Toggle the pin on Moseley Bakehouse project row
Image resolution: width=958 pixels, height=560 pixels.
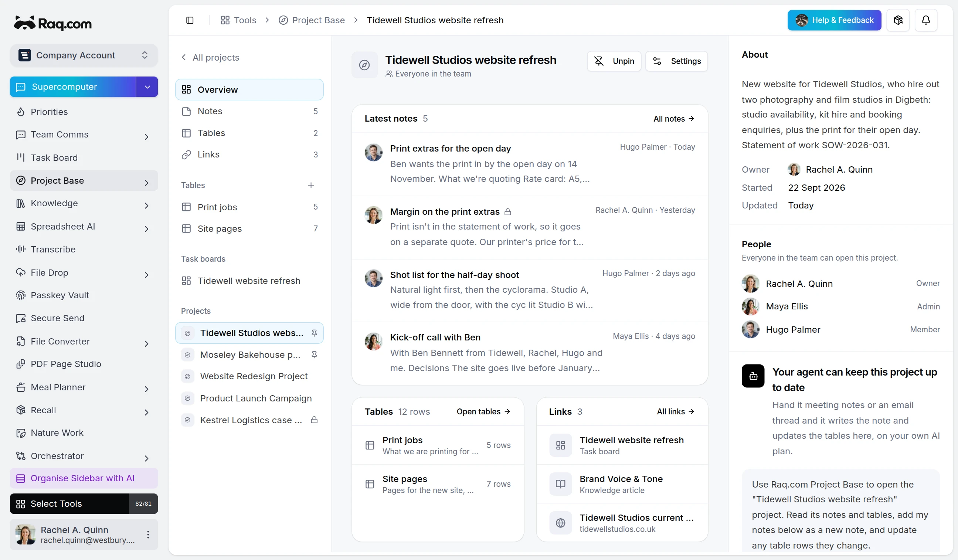click(x=314, y=355)
